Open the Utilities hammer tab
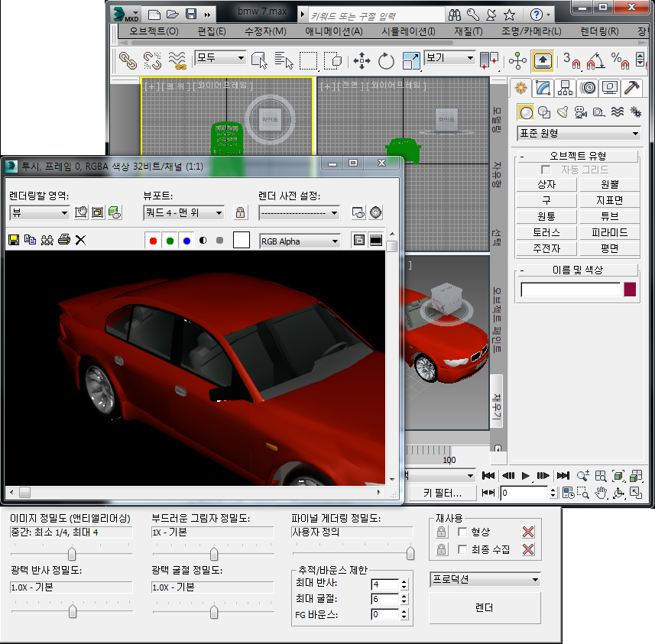The image size is (655, 644). (631, 88)
